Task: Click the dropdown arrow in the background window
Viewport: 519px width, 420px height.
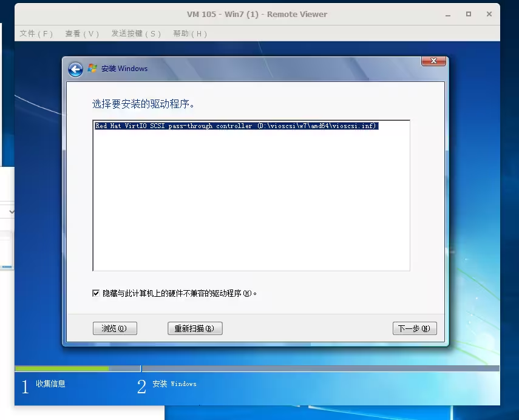Action: point(12,212)
